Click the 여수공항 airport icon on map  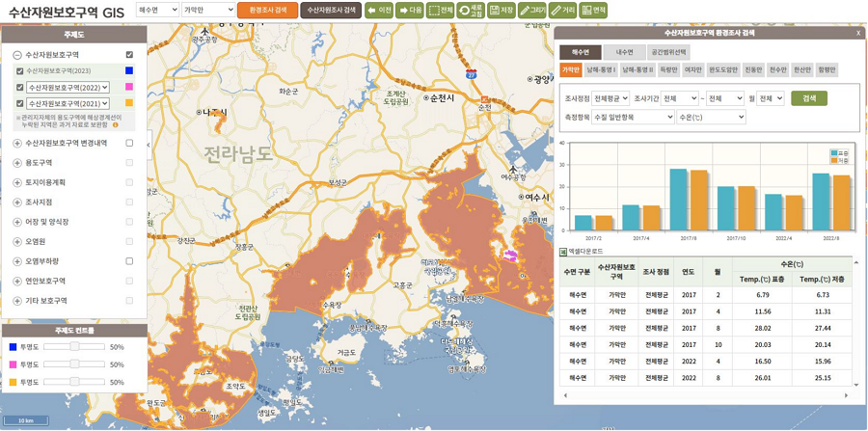click(514, 169)
